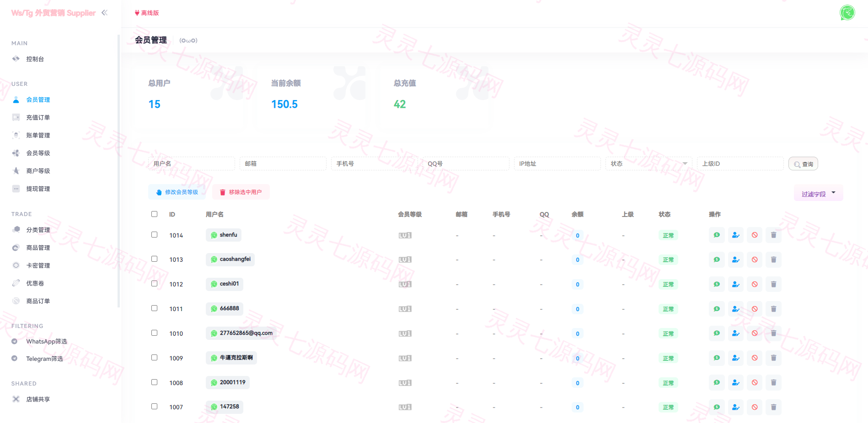The width and height of the screenshot is (868, 423).
Task: Expand the 过滤字段 field filter dropdown
Action: [x=819, y=193]
